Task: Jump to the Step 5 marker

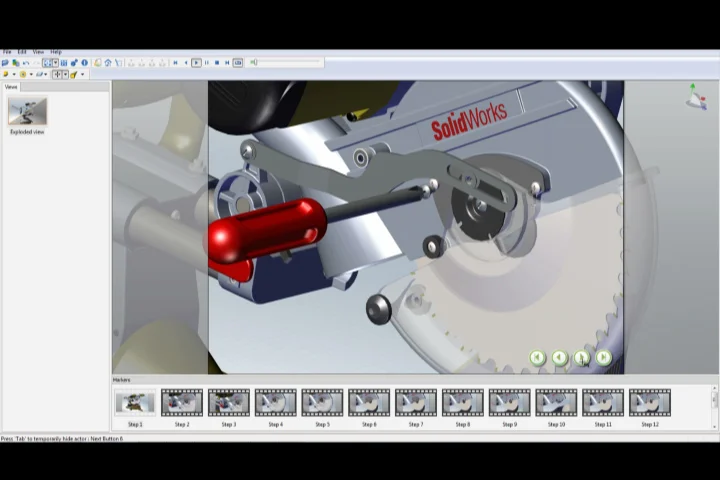Action: [322, 403]
